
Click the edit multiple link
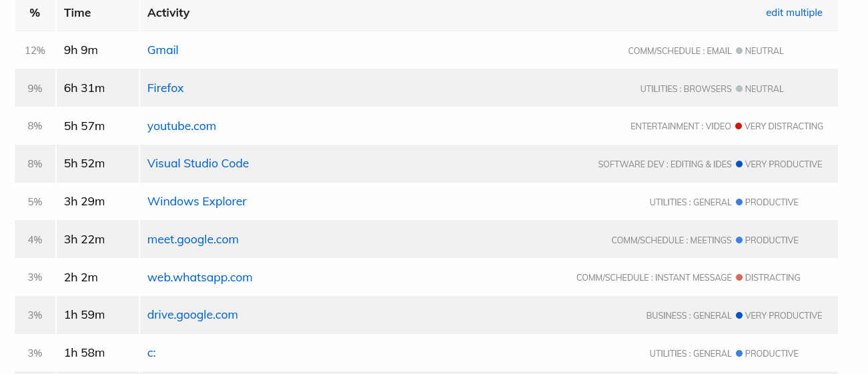coord(794,13)
